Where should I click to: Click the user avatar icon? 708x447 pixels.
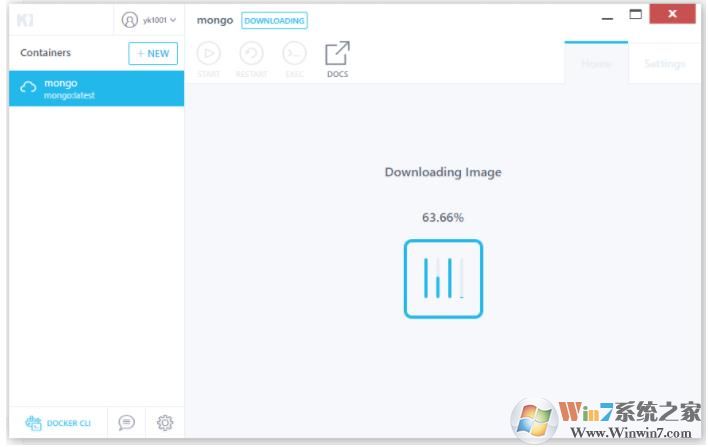(x=130, y=20)
